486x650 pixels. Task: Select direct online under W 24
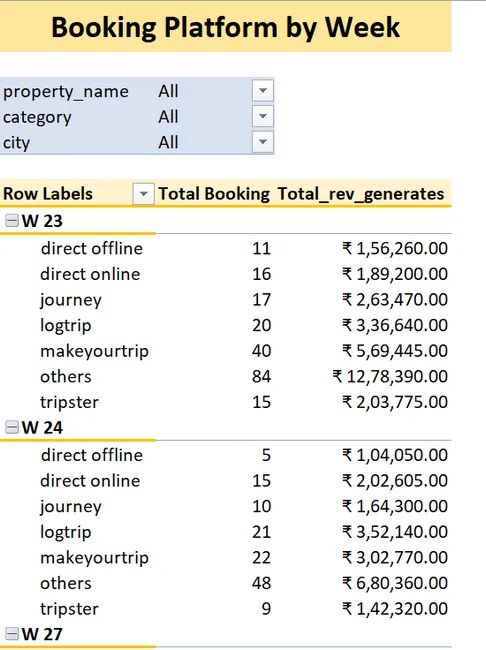pyautogui.click(x=90, y=481)
